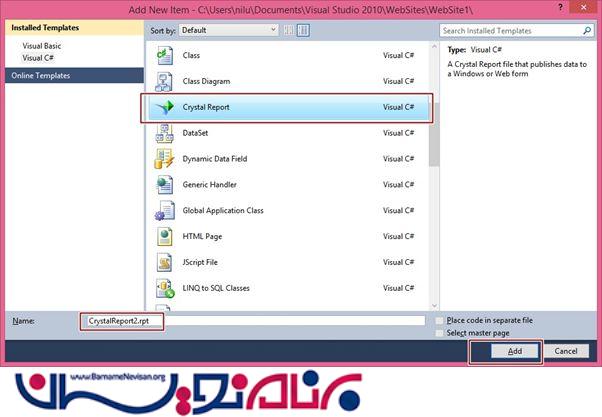Viewport: 602px width, 417px height.
Task: Click the Global Application Class icon
Action: click(165, 210)
